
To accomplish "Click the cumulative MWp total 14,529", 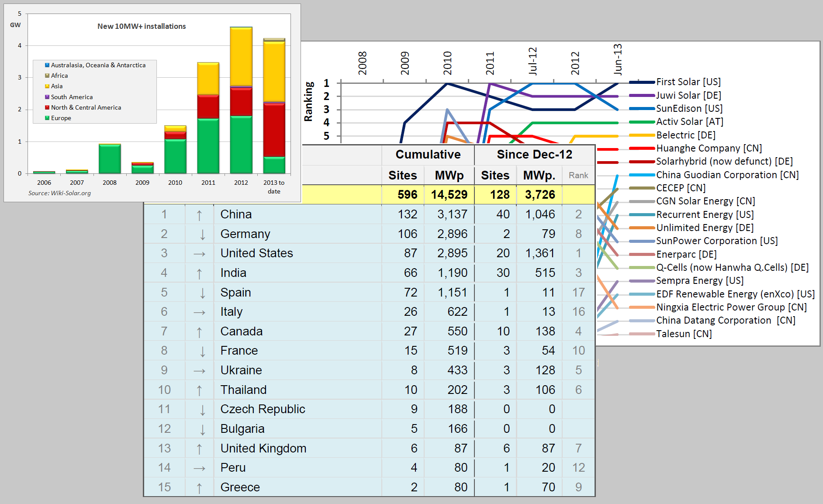I will [x=449, y=195].
